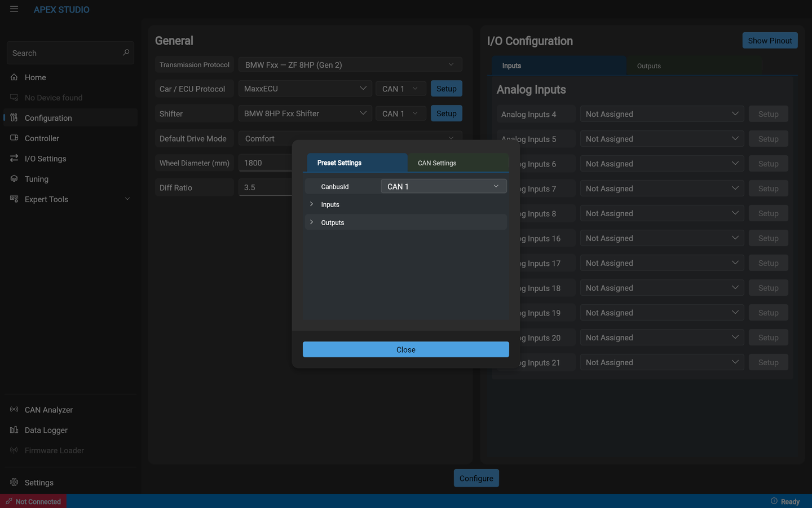This screenshot has height=508, width=812.
Task: Open the Default Drive Mode Comfort dropdown
Action: (350, 138)
